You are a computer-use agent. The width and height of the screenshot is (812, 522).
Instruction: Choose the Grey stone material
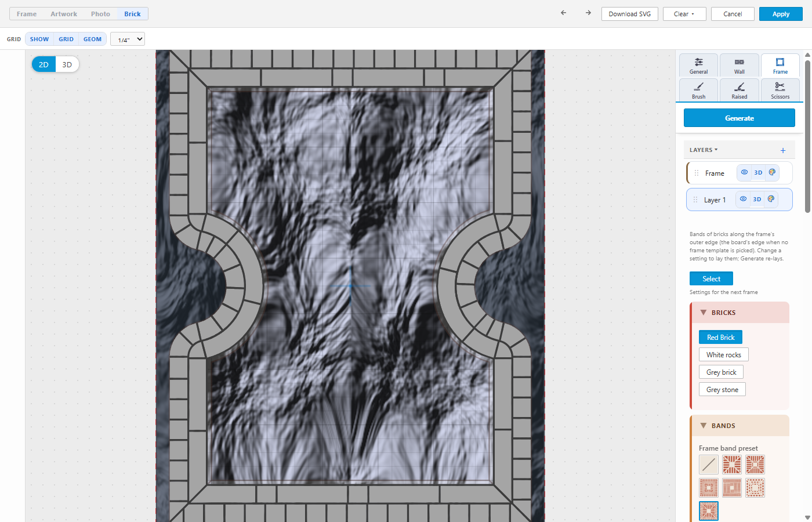pos(722,389)
